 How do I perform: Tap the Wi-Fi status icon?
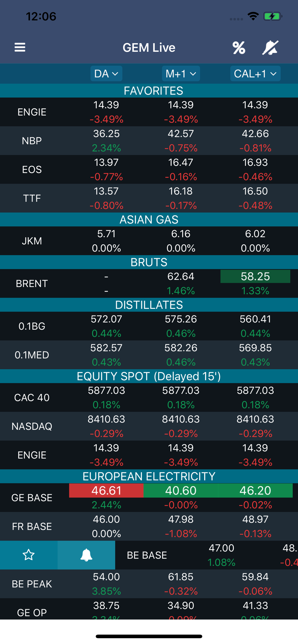253,16
